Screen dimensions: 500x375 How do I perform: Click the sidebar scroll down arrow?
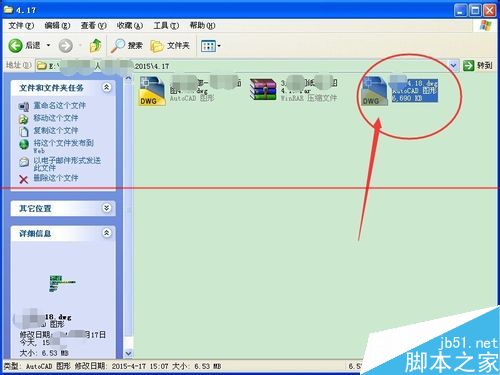[x=128, y=353]
